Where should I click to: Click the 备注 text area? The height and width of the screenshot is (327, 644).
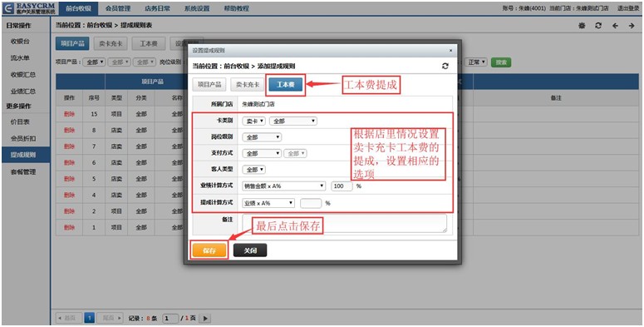pos(345,223)
